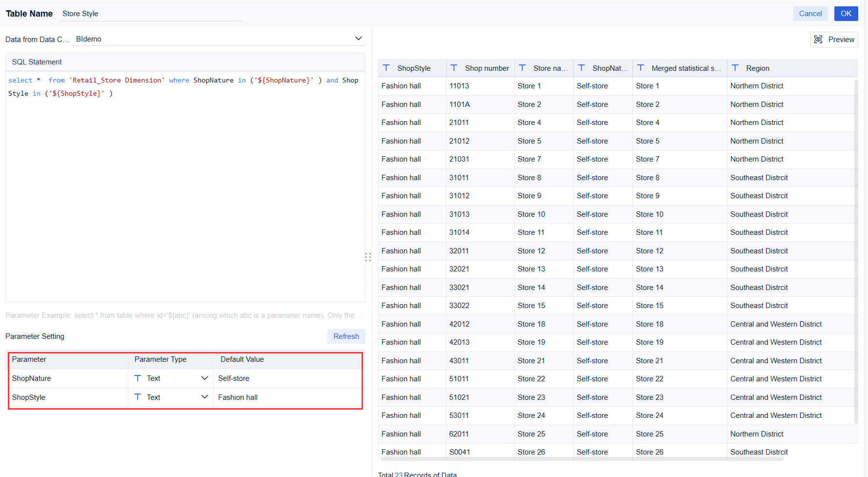The width and height of the screenshot is (868, 477).
Task: Click the eye icon inside the Preview button
Action: point(818,40)
